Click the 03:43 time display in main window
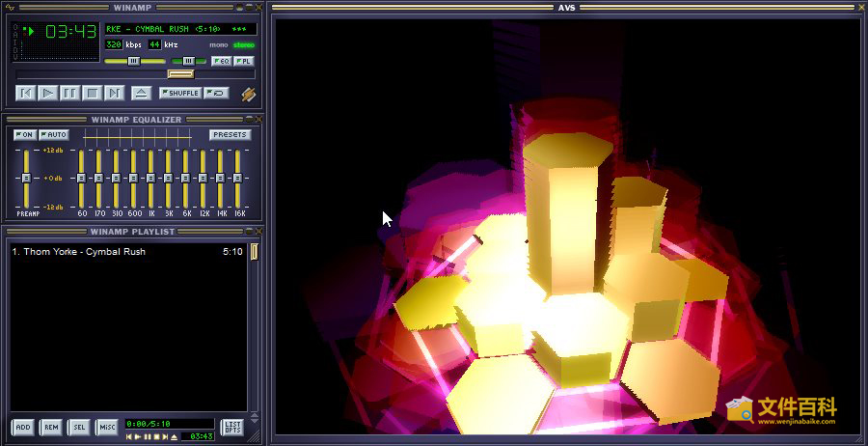Image resolution: width=868 pixels, height=446 pixels. [71, 32]
